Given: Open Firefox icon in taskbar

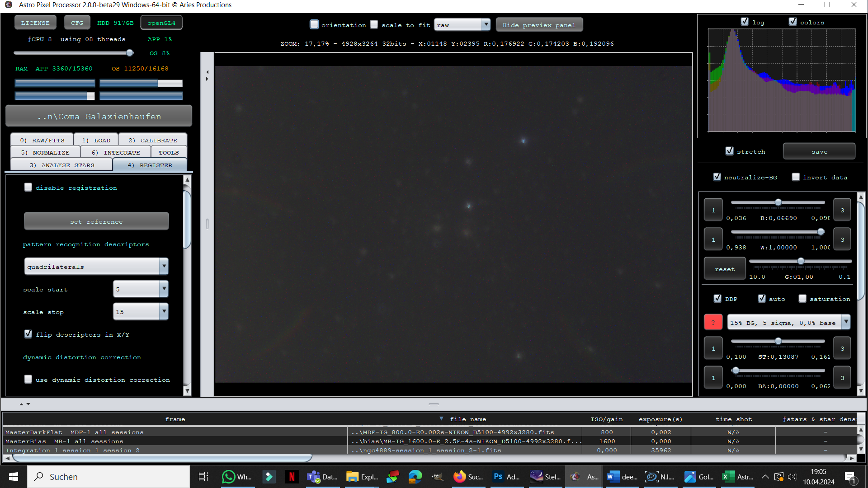Looking at the screenshot, I should tap(468, 477).
